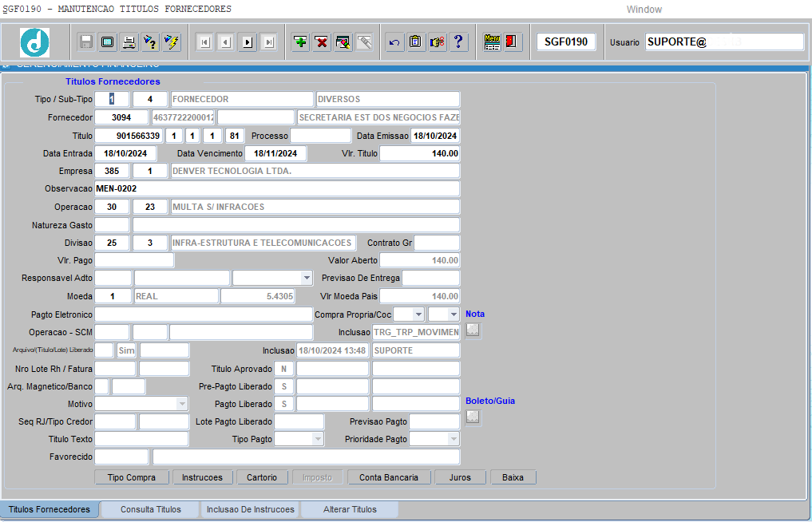The width and height of the screenshot is (812, 522).
Task: Click the clear record eraser window icon
Action: [343, 42]
